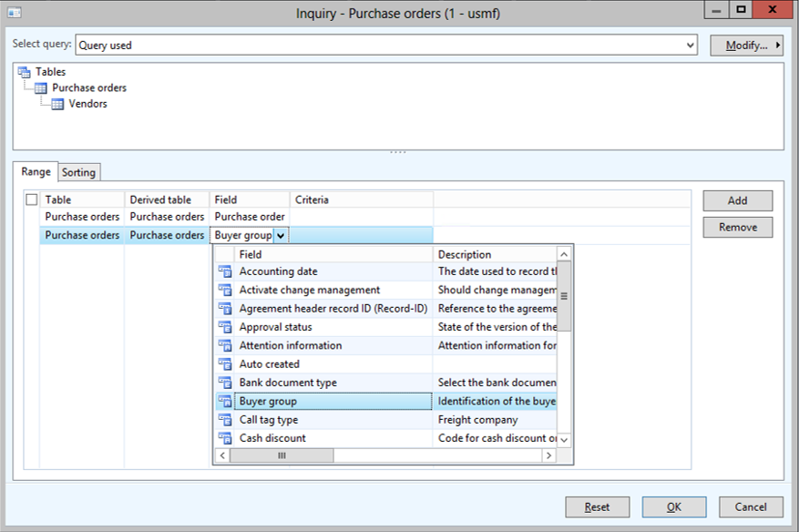Click the Vendors table icon in tree

[x=57, y=104]
